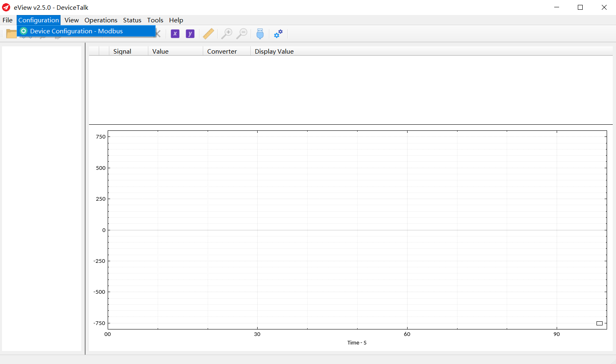
Task: Close the open Configuration menu
Action: [39, 20]
